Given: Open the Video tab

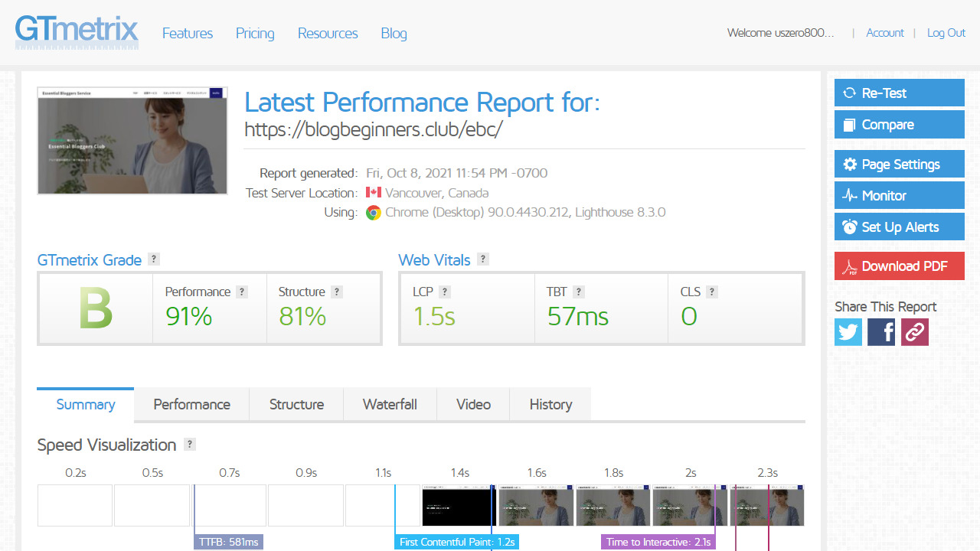Looking at the screenshot, I should 473,404.
